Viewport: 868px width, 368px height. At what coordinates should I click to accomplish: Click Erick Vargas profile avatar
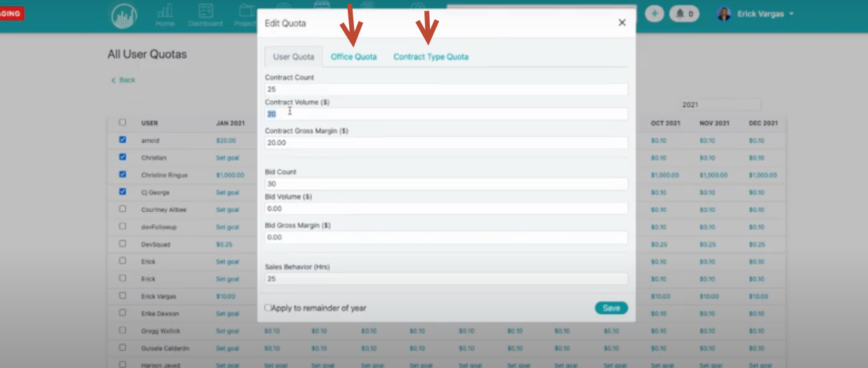pyautogui.click(x=724, y=13)
